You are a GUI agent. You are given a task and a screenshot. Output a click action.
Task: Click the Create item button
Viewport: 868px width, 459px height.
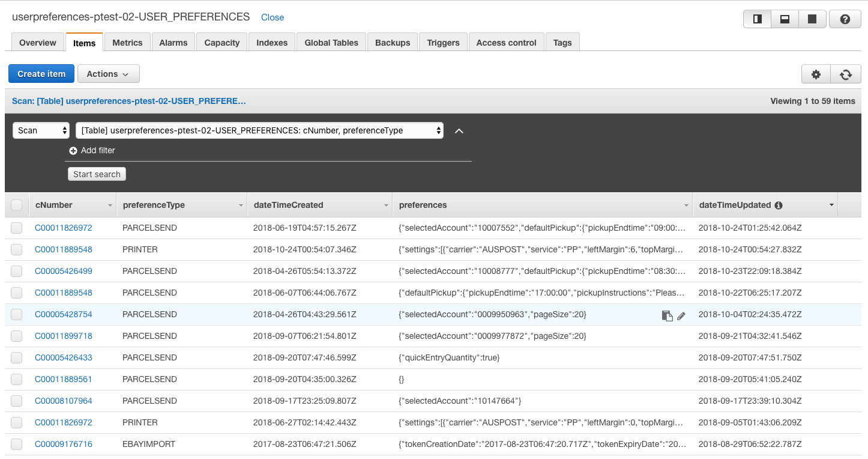[41, 74]
